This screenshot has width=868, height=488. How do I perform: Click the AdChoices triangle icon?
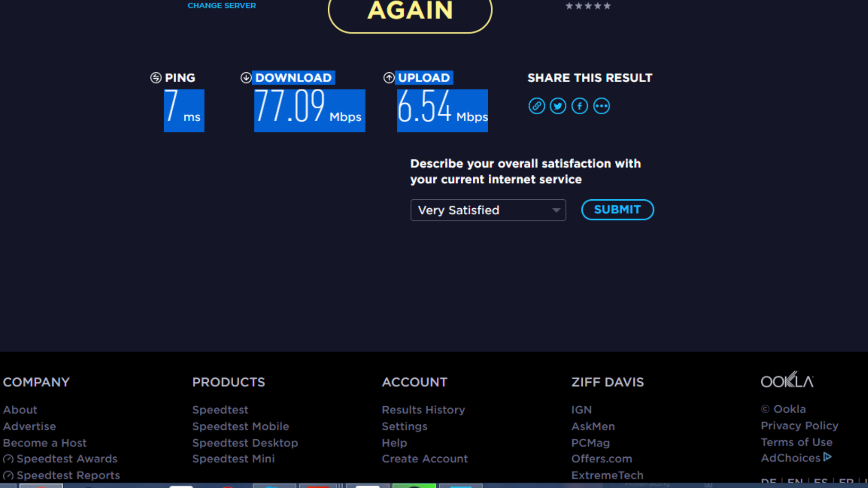[827, 457]
